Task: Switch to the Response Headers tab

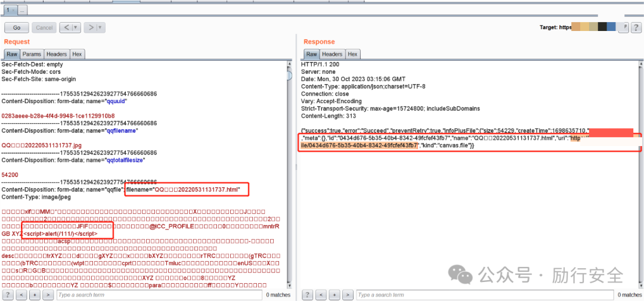Action: pos(332,54)
